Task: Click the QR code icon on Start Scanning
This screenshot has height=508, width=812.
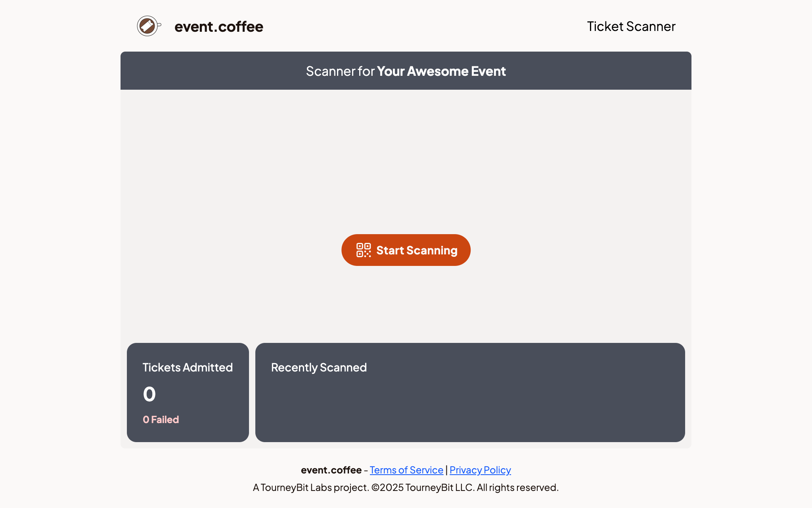Action: click(363, 250)
